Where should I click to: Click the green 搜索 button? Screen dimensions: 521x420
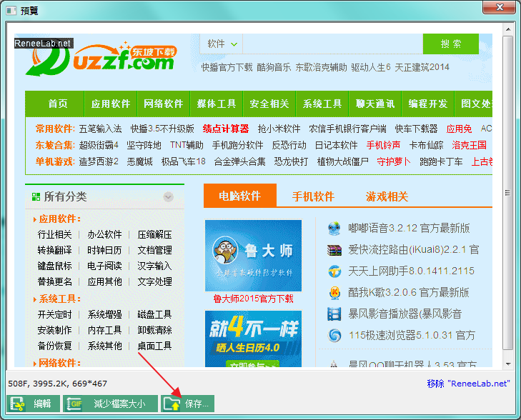pyautogui.click(x=451, y=44)
